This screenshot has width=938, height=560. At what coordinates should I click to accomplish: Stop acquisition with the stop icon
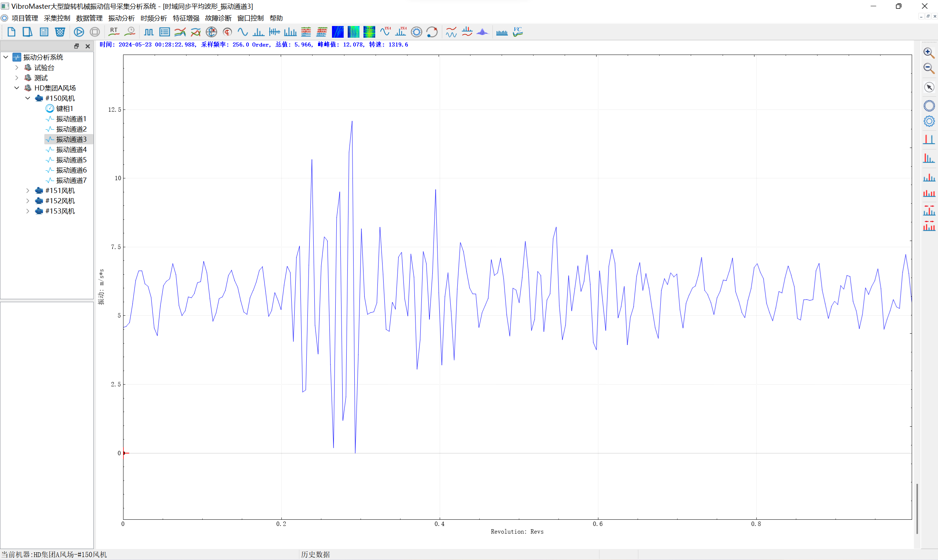pos(95,32)
